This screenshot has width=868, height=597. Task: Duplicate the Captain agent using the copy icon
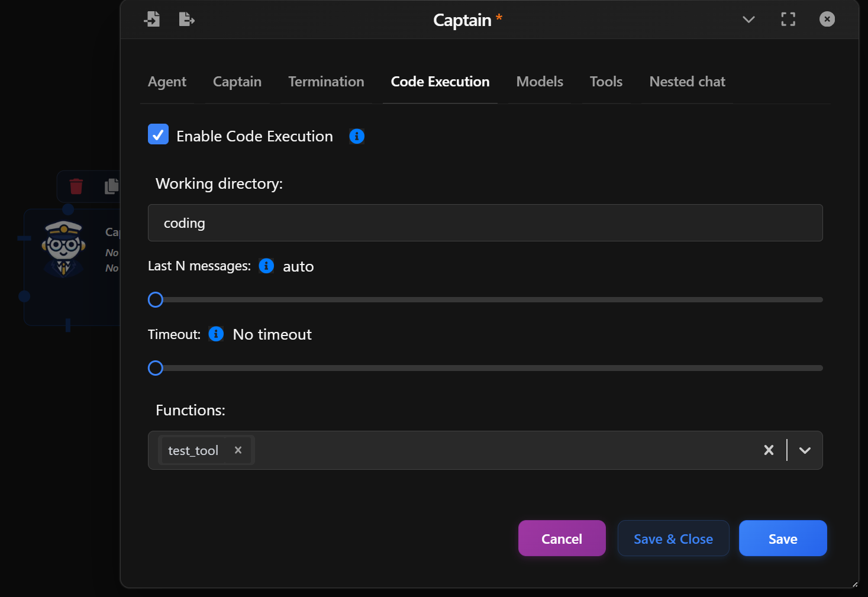(x=111, y=186)
